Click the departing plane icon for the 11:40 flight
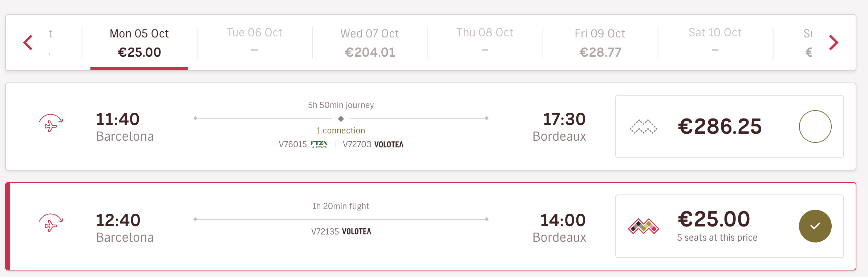Image resolution: width=868 pixels, height=277 pixels. click(51, 123)
